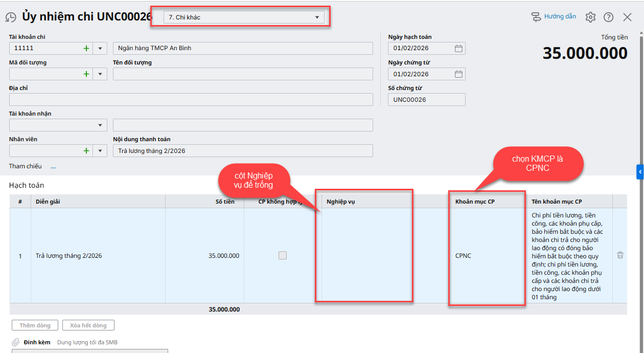The width and height of the screenshot is (644, 353).
Task: Delete row 1 with trash icon
Action: pos(620,255)
